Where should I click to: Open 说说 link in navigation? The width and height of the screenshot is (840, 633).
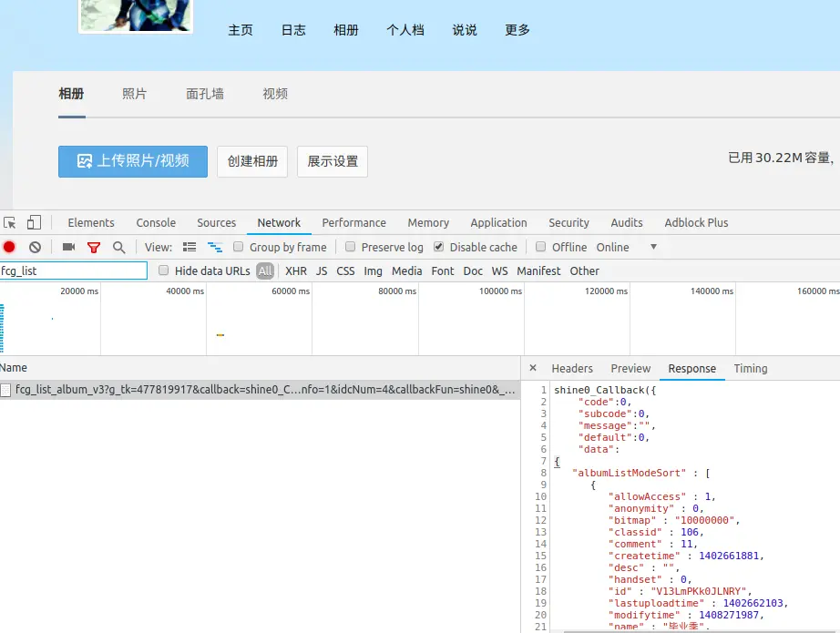[x=465, y=30]
